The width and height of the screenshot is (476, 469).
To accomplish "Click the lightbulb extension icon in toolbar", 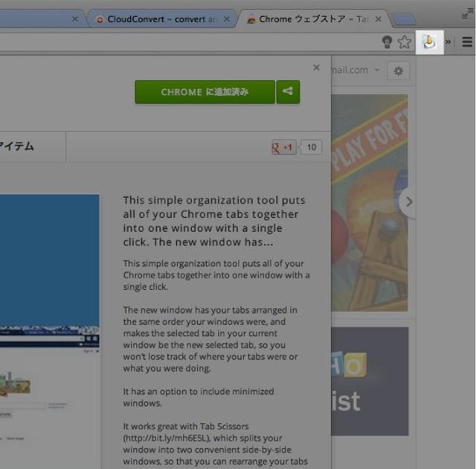I will point(387,42).
